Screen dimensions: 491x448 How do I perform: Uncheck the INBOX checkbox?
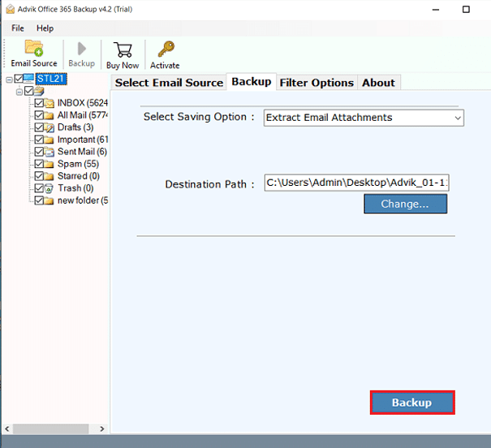(39, 103)
